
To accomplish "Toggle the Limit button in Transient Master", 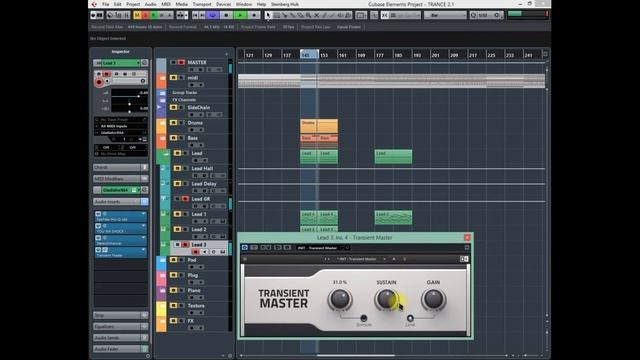I will [x=410, y=318].
